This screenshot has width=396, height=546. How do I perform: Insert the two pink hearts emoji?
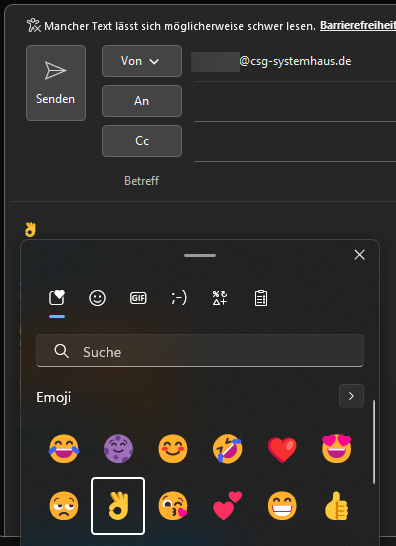click(228, 506)
